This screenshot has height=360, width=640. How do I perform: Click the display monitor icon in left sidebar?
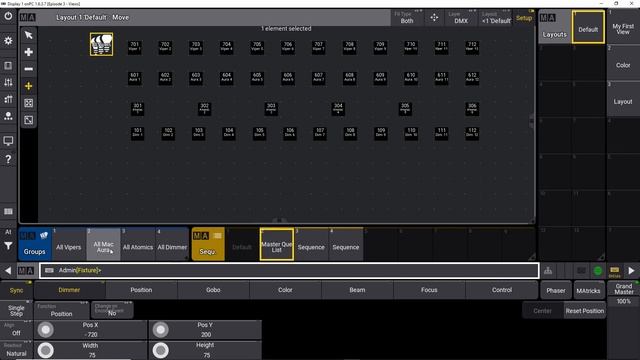pos(8,141)
